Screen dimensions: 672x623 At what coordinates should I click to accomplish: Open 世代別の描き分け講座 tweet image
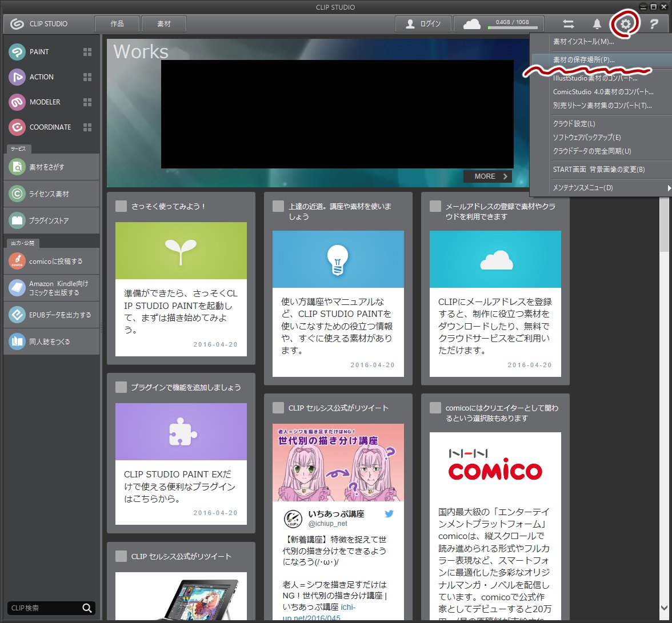[x=338, y=463]
